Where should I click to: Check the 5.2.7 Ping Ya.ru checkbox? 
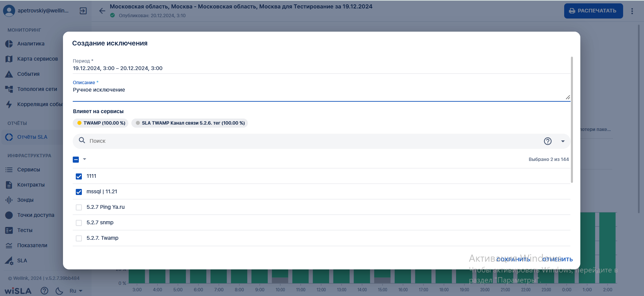[79, 207]
